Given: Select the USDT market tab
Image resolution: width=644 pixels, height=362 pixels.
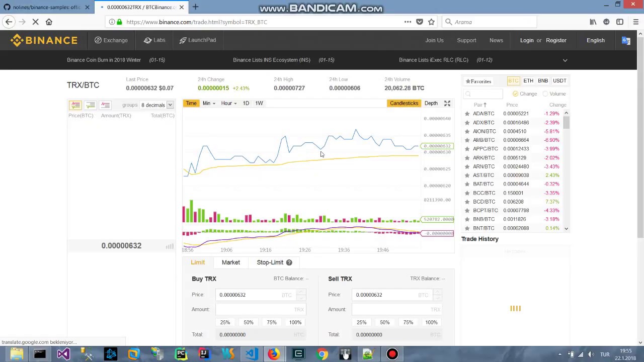Looking at the screenshot, I should click(559, 80).
